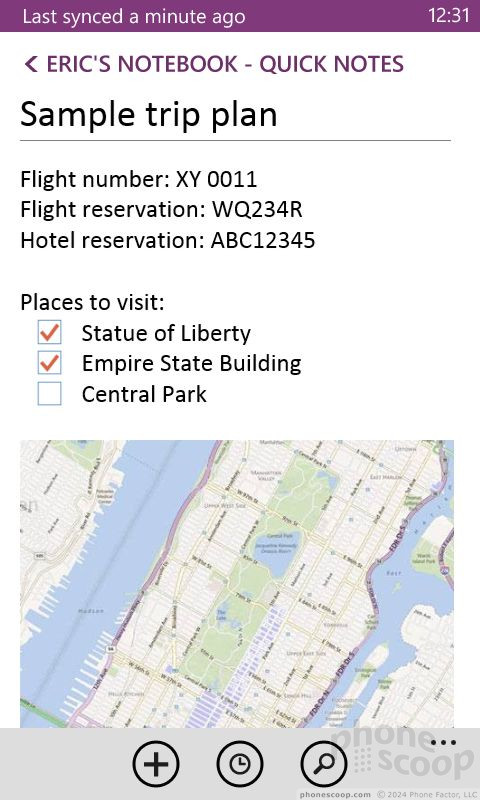Tap the Last synced status message

click(x=134, y=16)
